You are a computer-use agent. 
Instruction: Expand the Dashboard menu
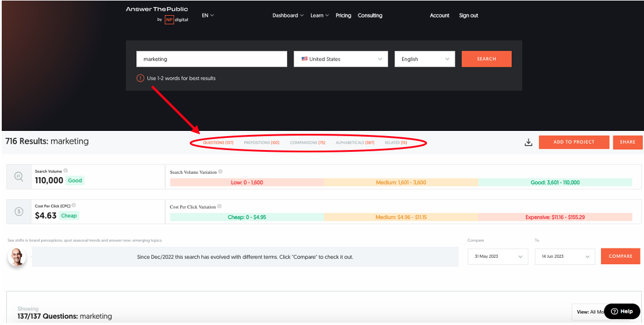288,16
